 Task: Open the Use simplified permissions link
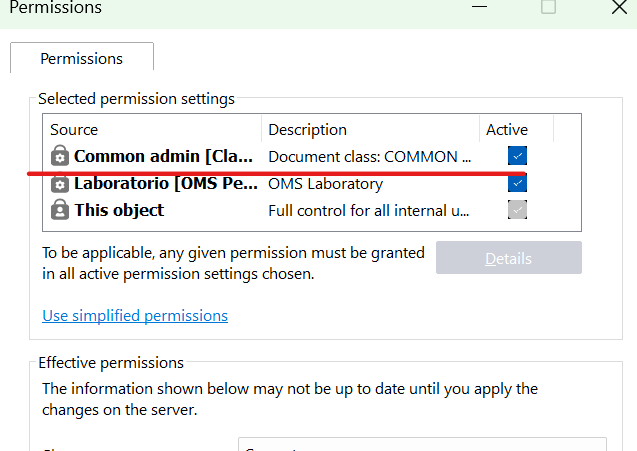[135, 316]
